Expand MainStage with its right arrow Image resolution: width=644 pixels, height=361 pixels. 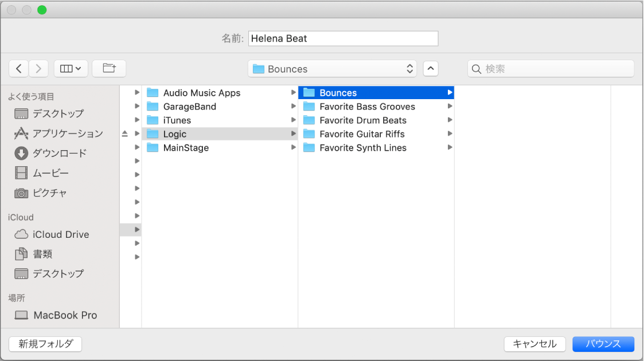(293, 147)
